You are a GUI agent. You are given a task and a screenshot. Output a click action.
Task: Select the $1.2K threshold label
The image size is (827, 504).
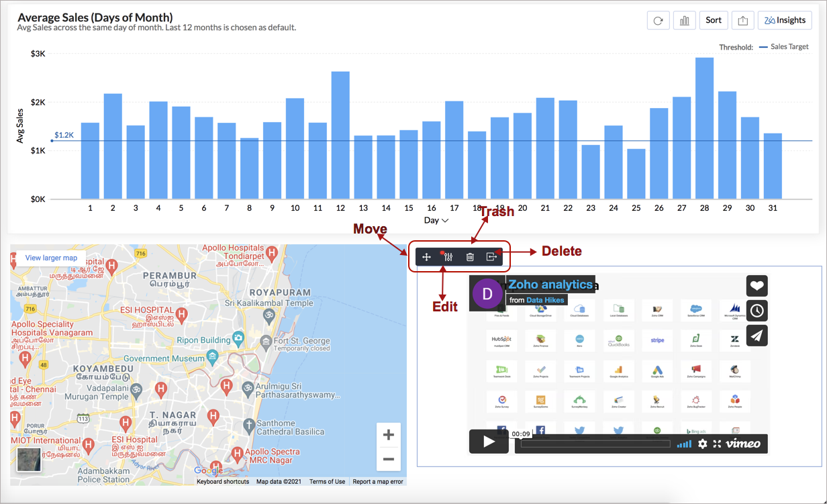[x=64, y=135]
